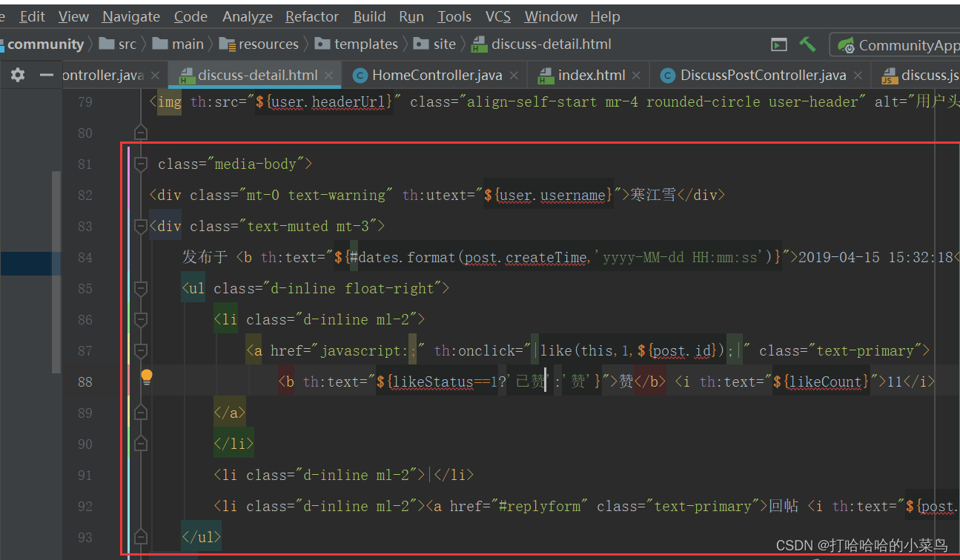The width and height of the screenshot is (960, 560).
Task: Collapse the code fold at line 87
Action: [x=141, y=350]
